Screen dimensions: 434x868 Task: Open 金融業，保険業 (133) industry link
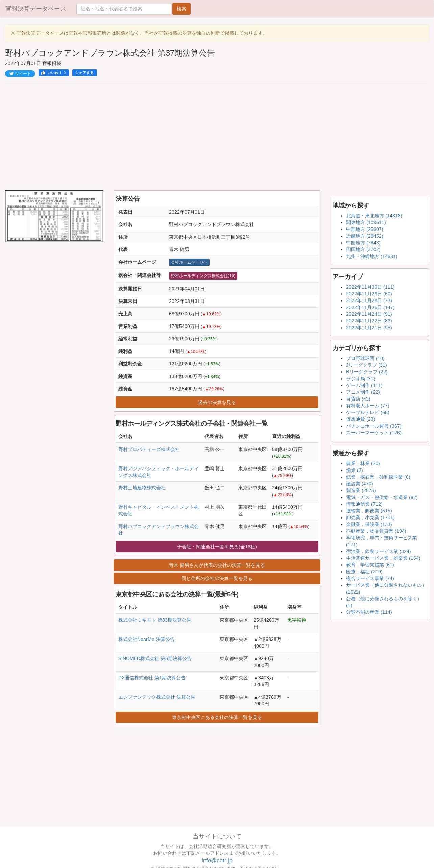pyautogui.click(x=369, y=524)
